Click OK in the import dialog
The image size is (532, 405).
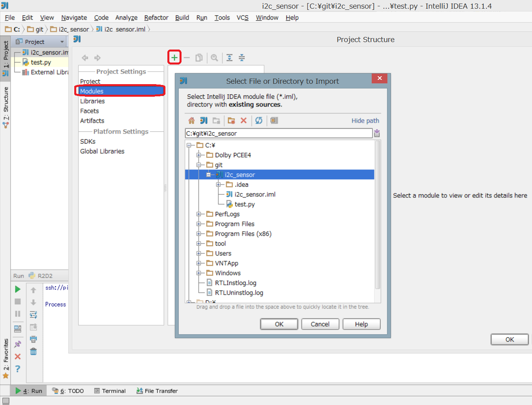click(279, 324)
